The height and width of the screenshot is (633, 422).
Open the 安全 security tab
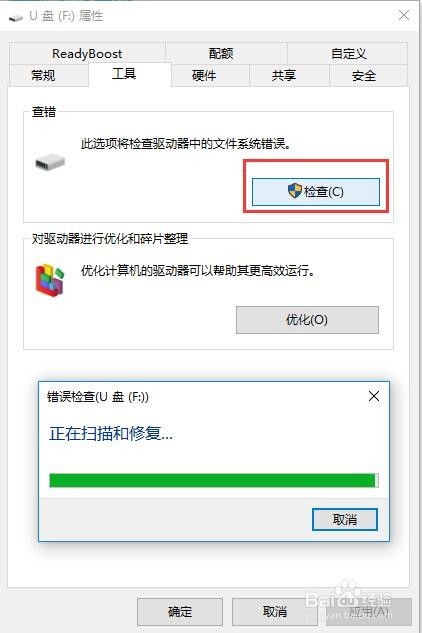(363, 75)
